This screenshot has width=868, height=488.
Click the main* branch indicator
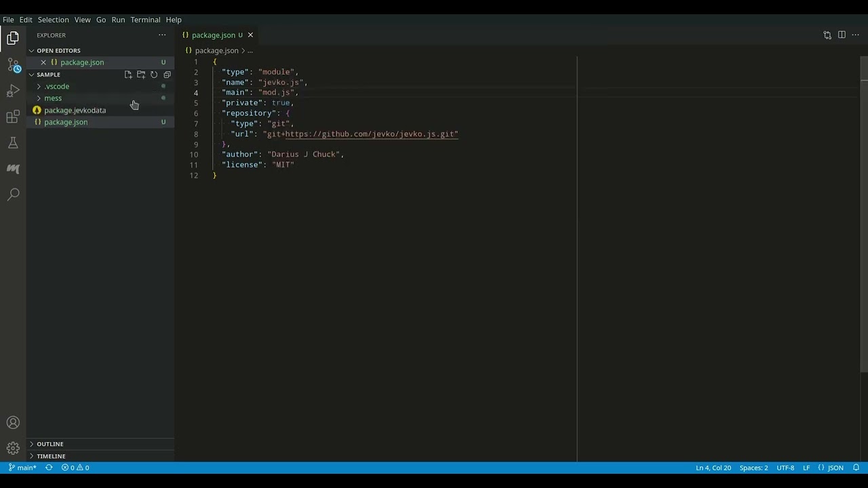[x=24, y=468]
